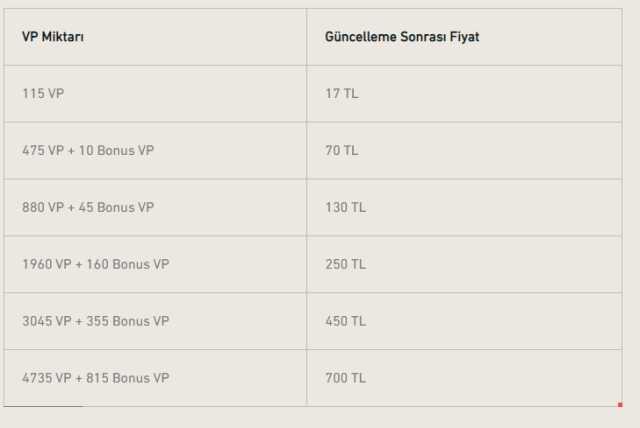The width and height of the screenshot is (640, 428).
Task: Select the 1960 VP amount text
Action: [46, 265]
